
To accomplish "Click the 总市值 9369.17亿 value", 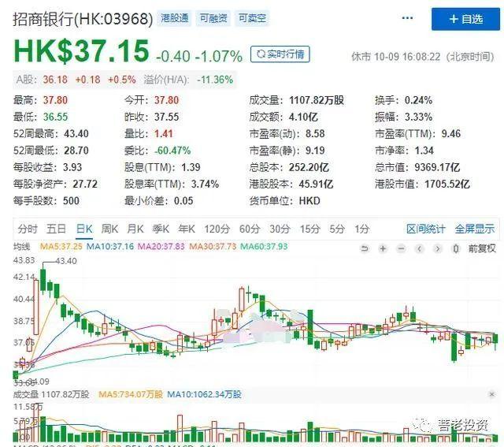I will 437,167.
